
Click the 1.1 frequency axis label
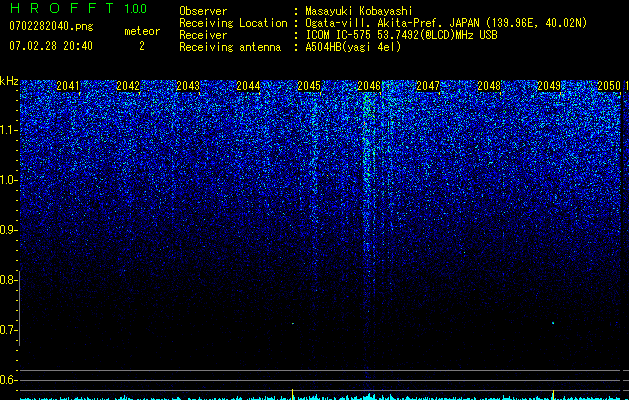point(8,130)
